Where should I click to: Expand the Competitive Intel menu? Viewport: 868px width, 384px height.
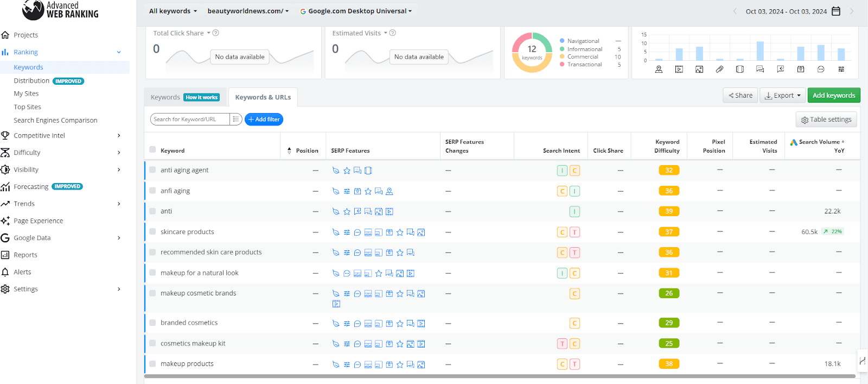(x=119, y=135)
